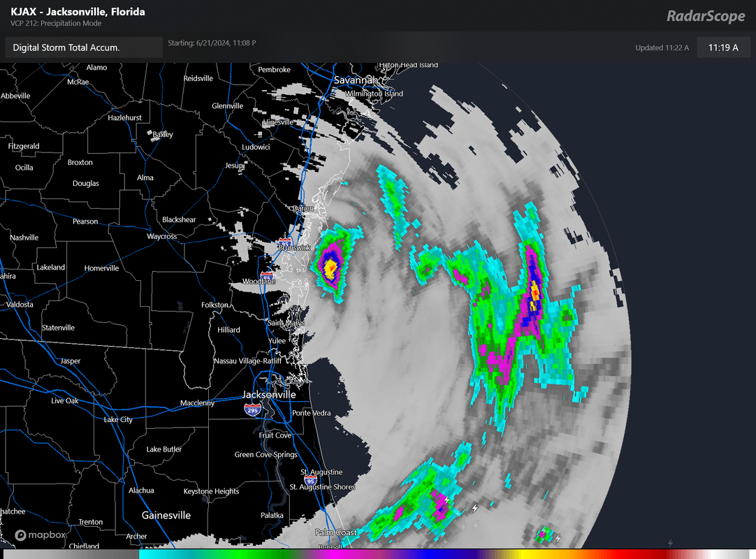Screen dimensions: 756x559
Task: Open the Mapbox attribution logo
Action: [41, 535]
